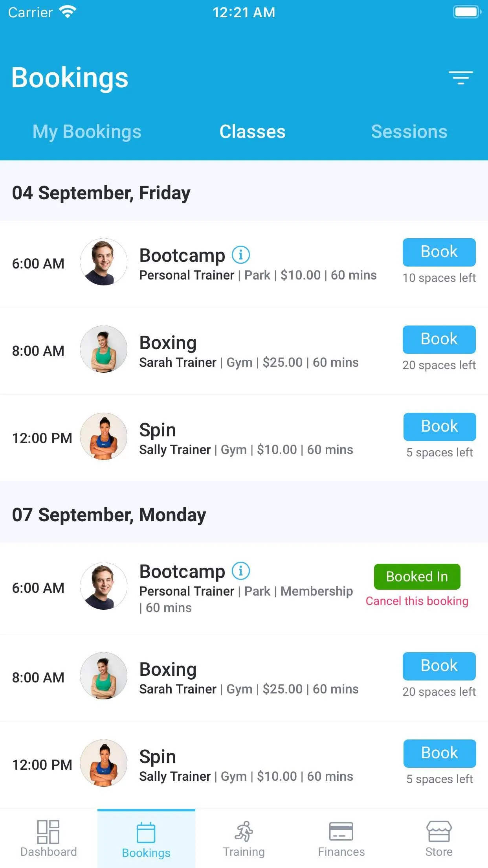Select the Bookings calendar icon in bottom bar

pyautogui.click(x=146, y=832)
